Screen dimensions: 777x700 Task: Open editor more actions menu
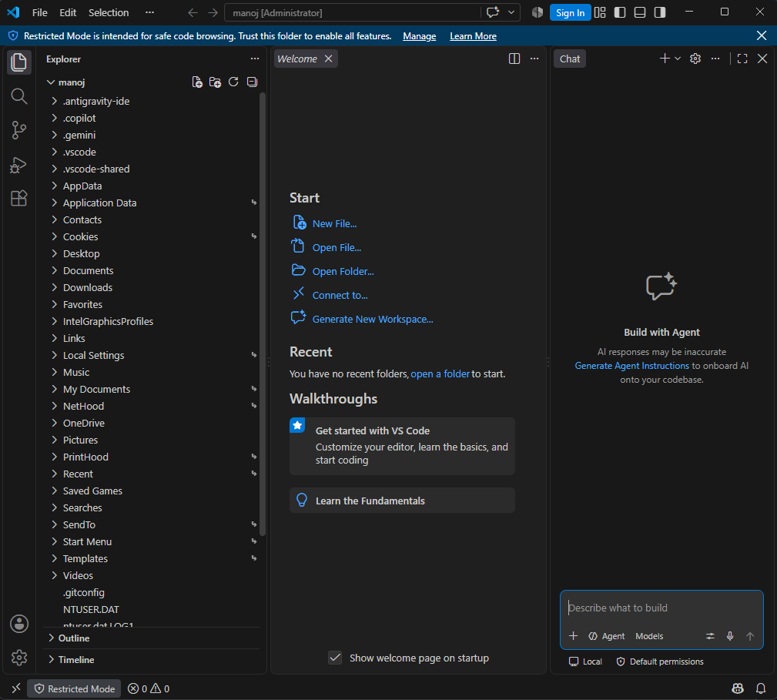tap(534, 59)
